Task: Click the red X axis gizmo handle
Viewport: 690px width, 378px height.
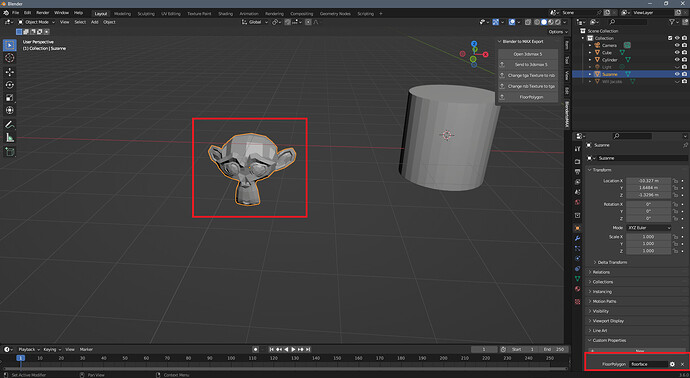Action: (485, 54)
